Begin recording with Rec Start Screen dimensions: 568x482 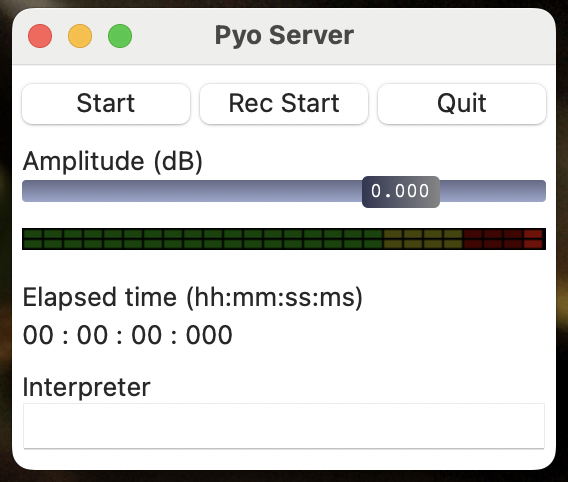tap(284, 104)
